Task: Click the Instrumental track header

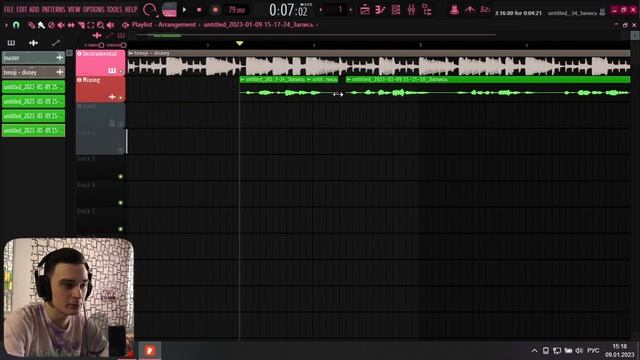Action: pos(100,62)
